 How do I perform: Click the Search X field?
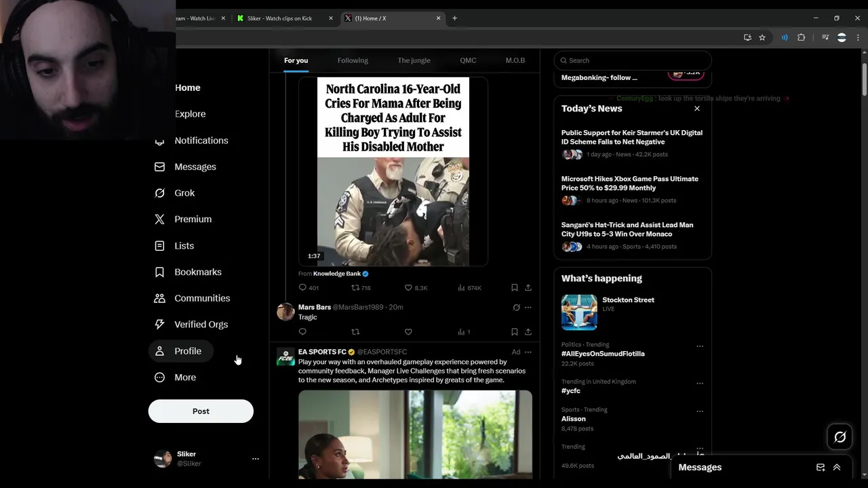click(633, 60)
